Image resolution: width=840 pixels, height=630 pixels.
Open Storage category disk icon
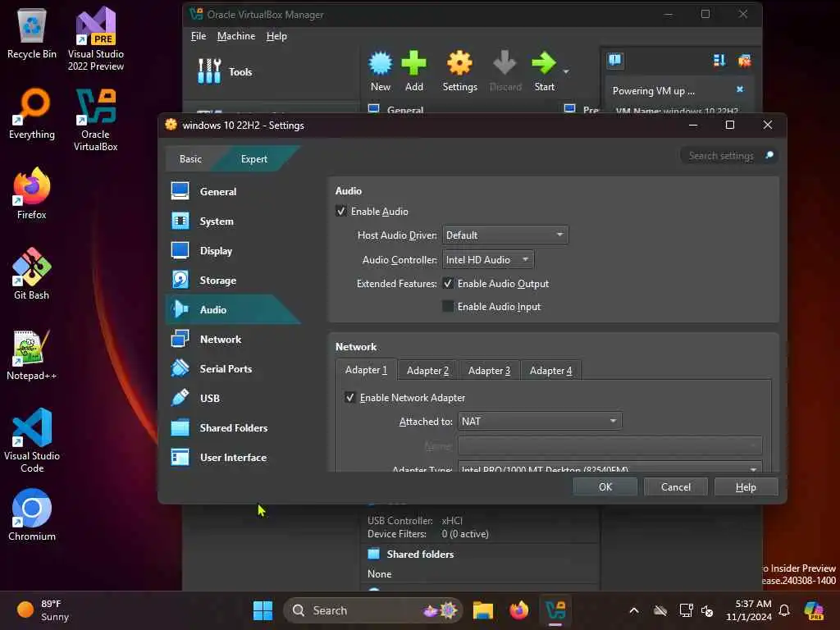tap(180, 280)
